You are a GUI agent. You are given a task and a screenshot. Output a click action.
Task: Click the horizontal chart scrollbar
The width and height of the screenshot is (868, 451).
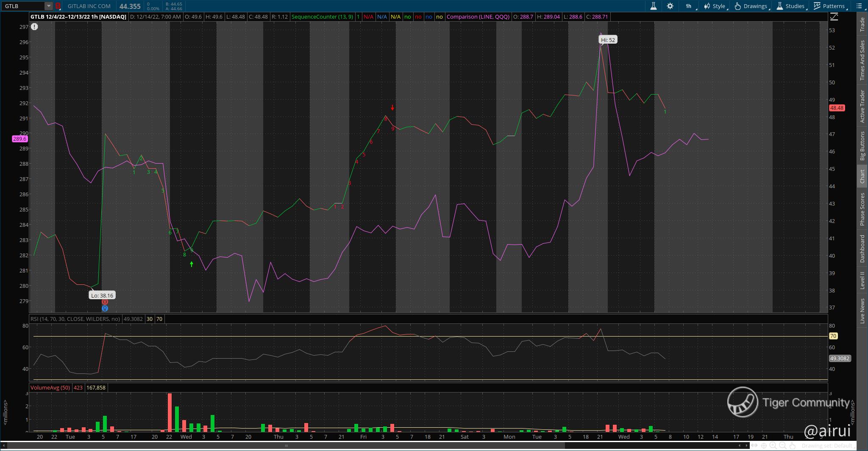[x=286, y=445]
